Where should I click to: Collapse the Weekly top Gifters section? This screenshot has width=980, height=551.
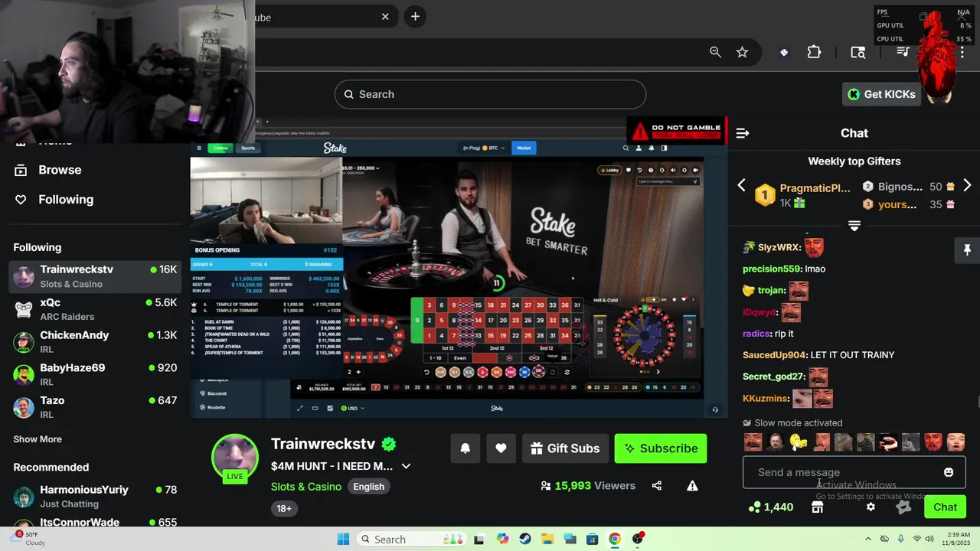point(854,226)
